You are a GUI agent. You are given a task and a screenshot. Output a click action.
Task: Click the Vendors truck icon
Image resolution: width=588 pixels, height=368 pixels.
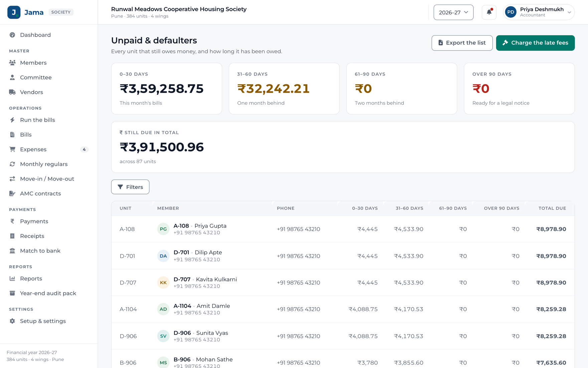tap(12, 92)
